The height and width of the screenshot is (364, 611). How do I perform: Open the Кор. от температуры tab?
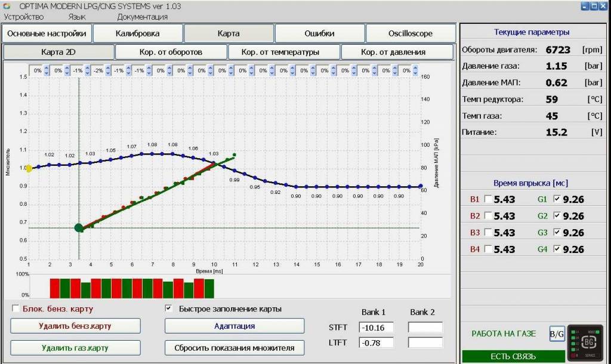(284, 52)
